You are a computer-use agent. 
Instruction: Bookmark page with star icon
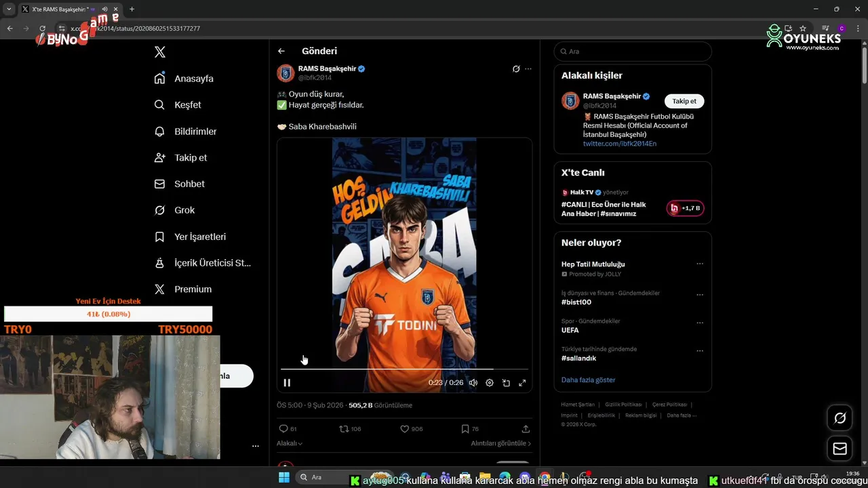[x=803, y=28]
